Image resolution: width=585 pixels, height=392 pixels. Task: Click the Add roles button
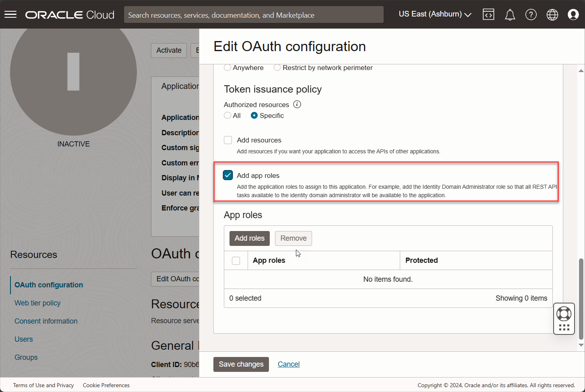(x=249, y=238)
